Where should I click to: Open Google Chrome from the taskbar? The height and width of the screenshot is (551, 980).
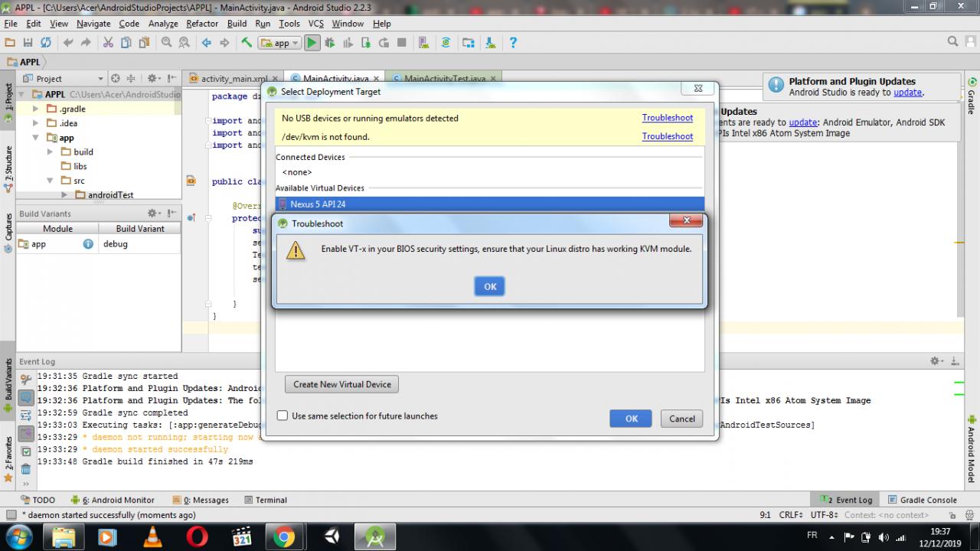pyautogui.click(x=284, y=537)
